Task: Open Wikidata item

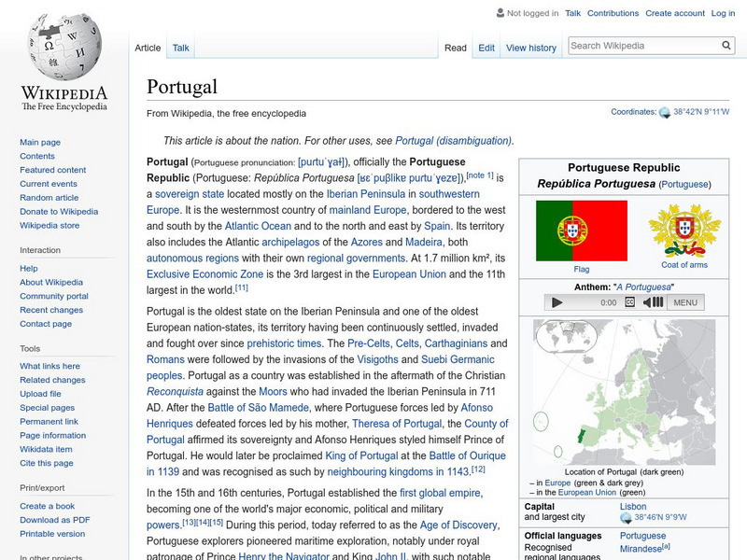Action: pos(46,449)
